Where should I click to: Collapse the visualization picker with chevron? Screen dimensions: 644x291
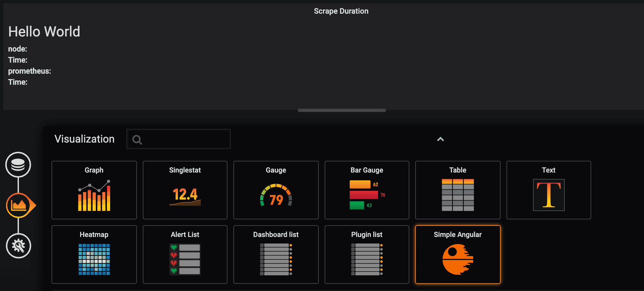pyautogui.click(x=440, y=139)
